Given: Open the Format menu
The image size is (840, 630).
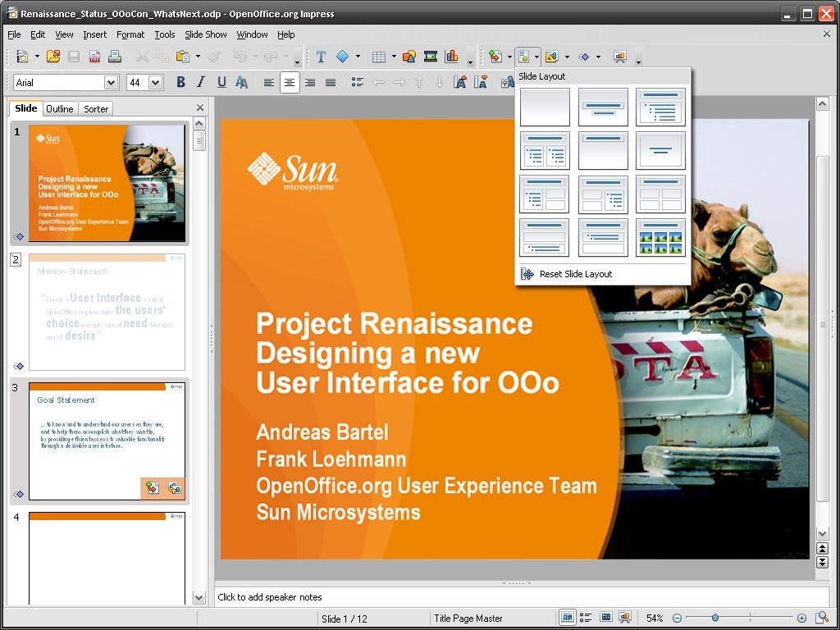Looking at the screenshot, I should [130, 34].
